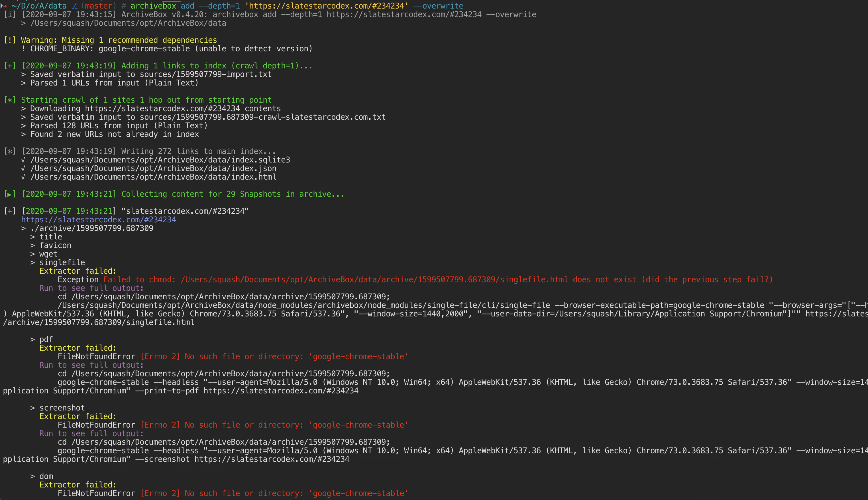Click 'CHROME_BINARY' in the dependency warning
Image resolution: width=868 pixels, height=500 pixels.
point(62,49)
